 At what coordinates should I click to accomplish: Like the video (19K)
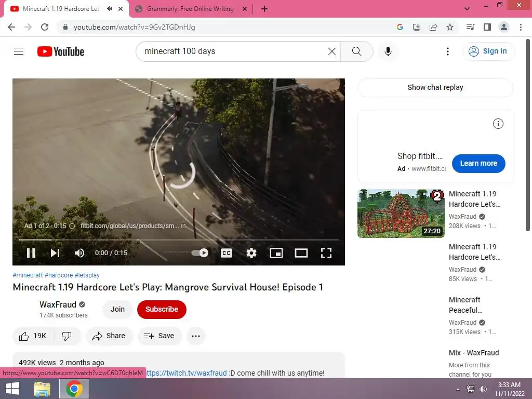(x=33, y=336)
